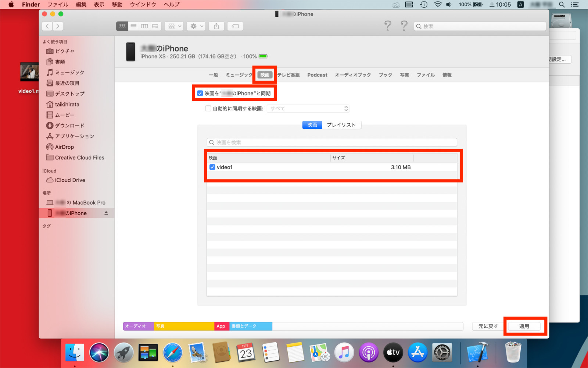
Task: Uncheck the video1 movie checkbox
Action: coord(212,167)
